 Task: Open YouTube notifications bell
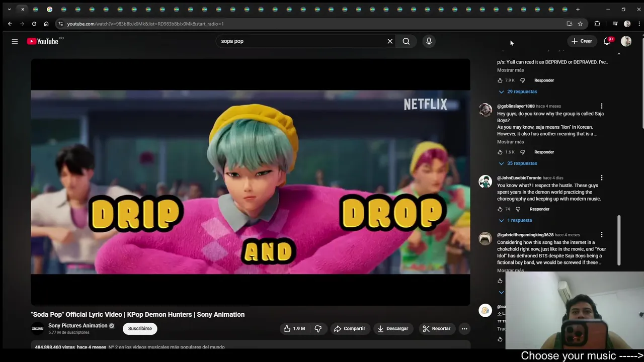(607, 41)
